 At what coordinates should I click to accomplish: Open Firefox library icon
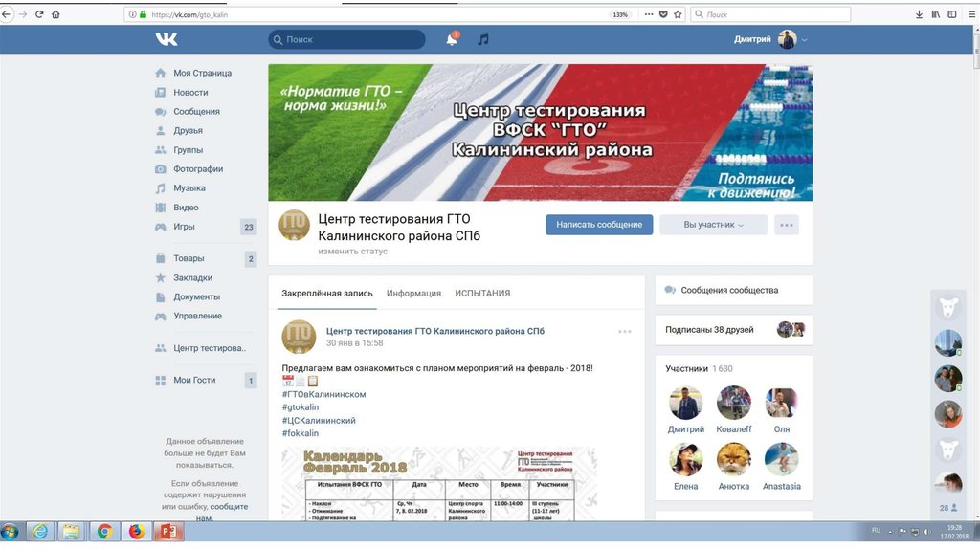pos(936,14)
